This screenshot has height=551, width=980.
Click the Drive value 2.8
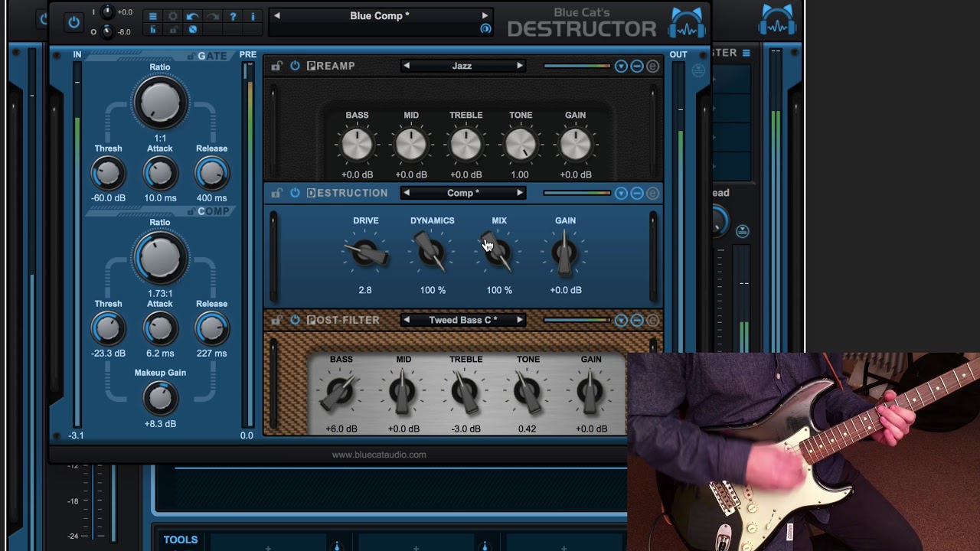(x=365, y=290)
